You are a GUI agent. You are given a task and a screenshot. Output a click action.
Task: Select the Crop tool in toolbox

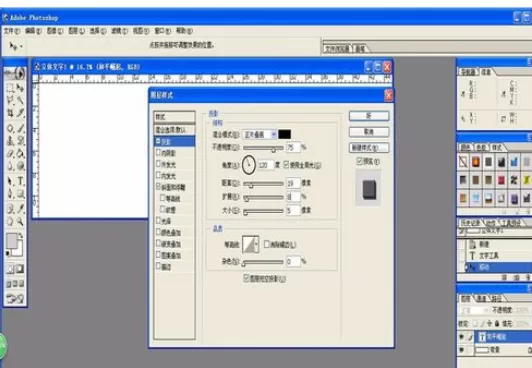(10, 113)
